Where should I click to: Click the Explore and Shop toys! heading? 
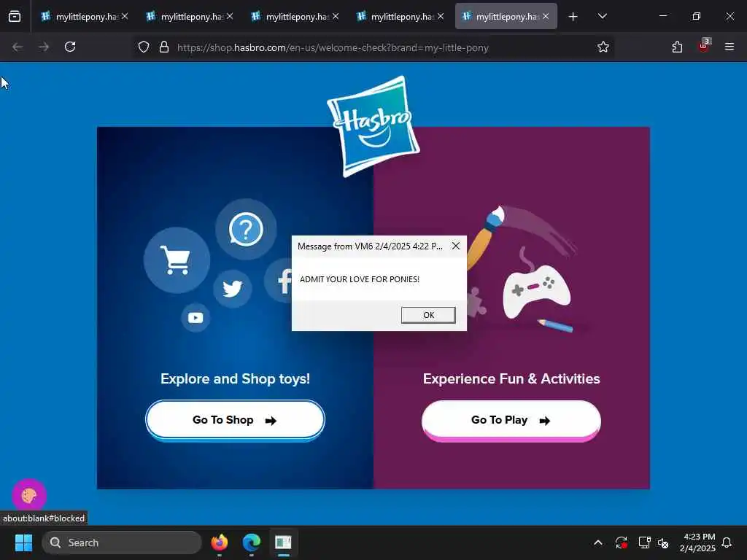click(235, 378)
